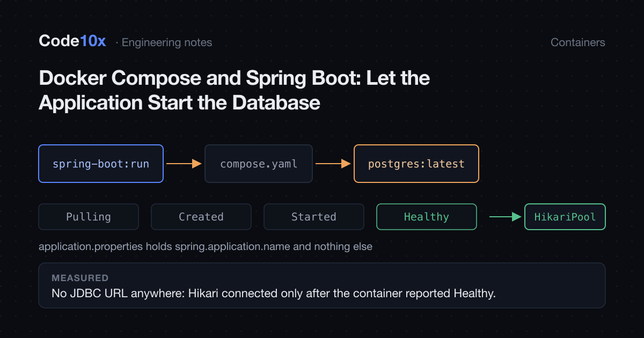Click the measured results panel
This screenshot has height=338, width=644.
(x=322, y=285)
